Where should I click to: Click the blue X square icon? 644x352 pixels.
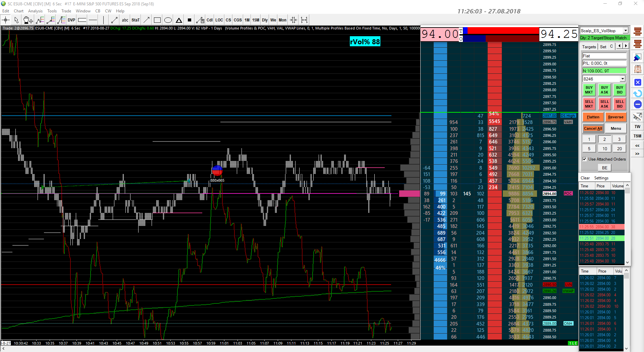(638, 82)
